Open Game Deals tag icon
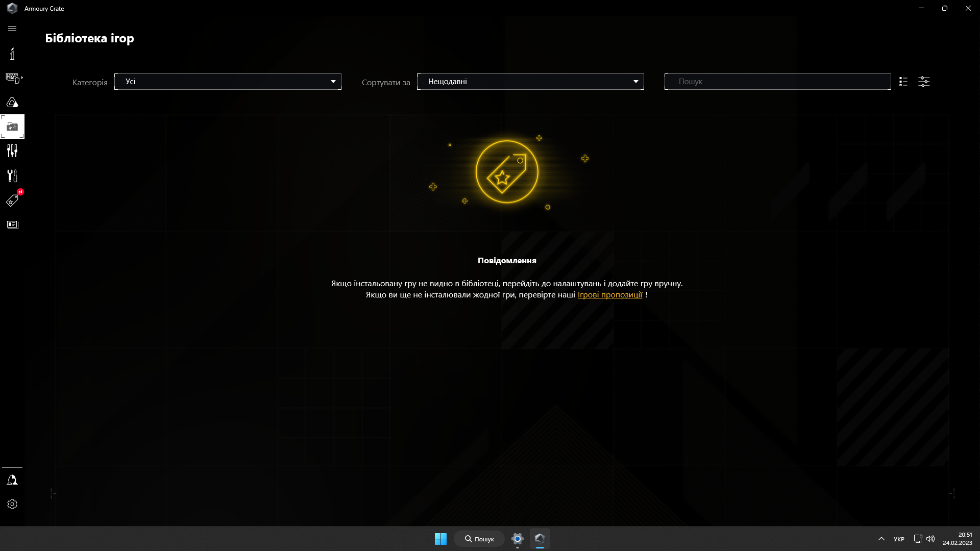Viewport: 980px width, 551px height. (x=12, y=201)
